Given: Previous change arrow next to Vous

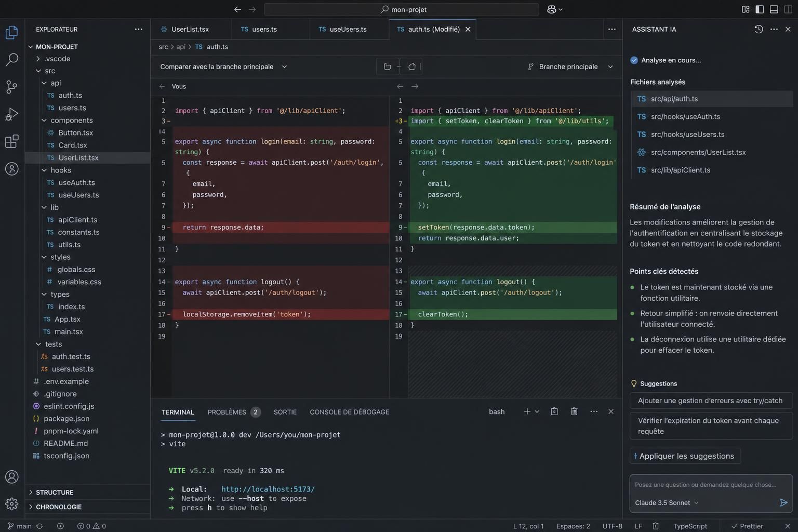Looking at the screenshot, I should coord(162,86).
